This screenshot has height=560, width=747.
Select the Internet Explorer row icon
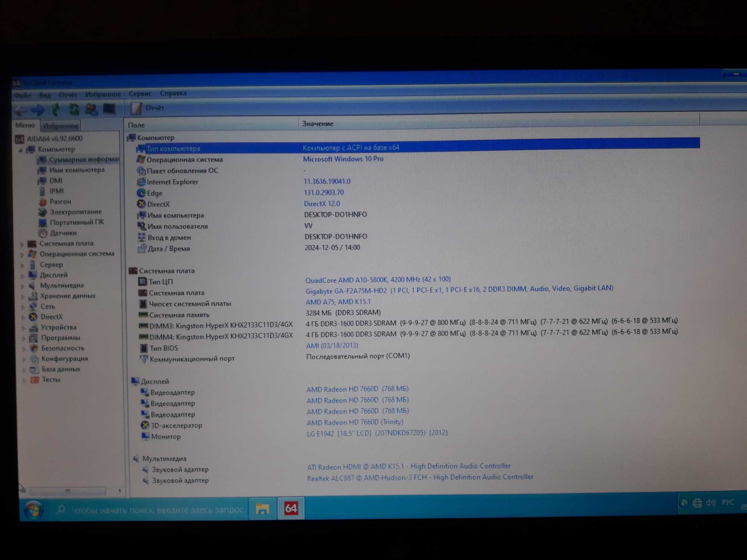tap(141, 182)
